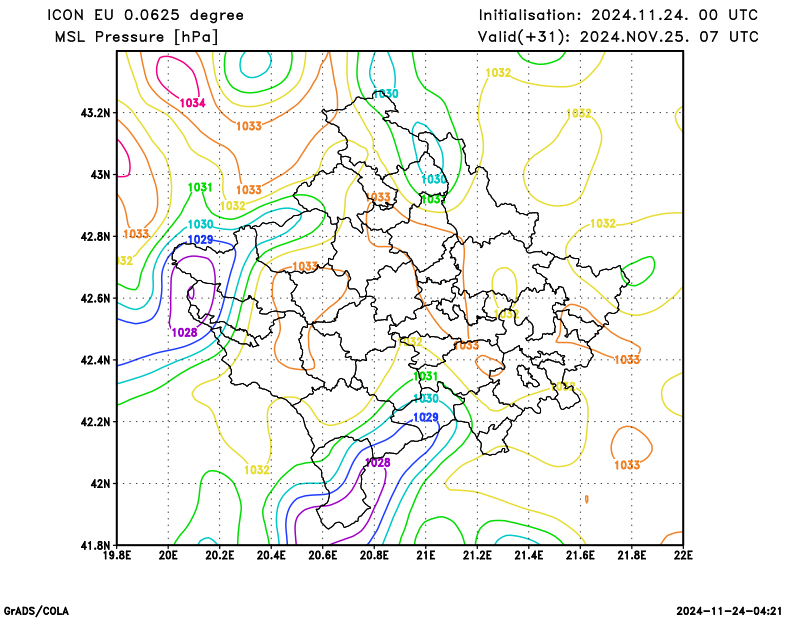Click the 20.4E longitude axis label
This screenshot has width=800, height=618.
(271, 555)
